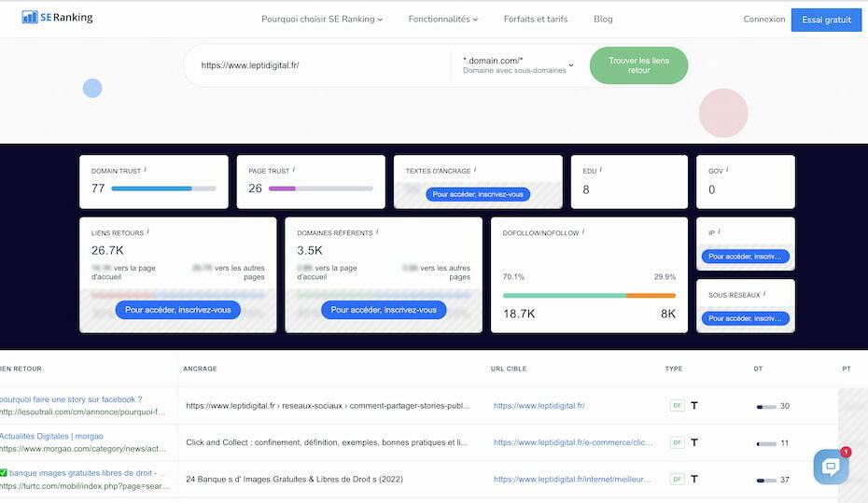Click the 8K nofollow count
This screenshot has width=868, height=503.
pos(668,314)
